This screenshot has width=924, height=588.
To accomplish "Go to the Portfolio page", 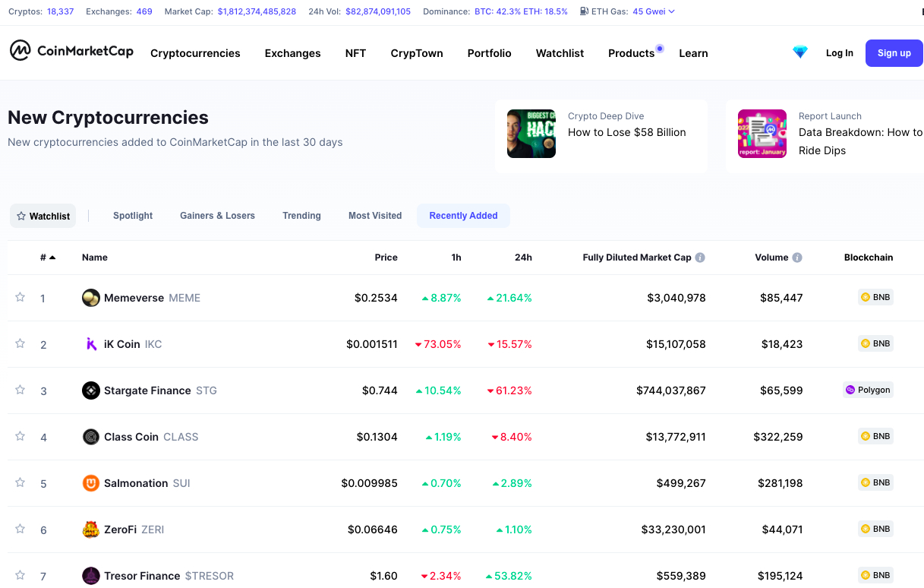I will tap(489, 53).
